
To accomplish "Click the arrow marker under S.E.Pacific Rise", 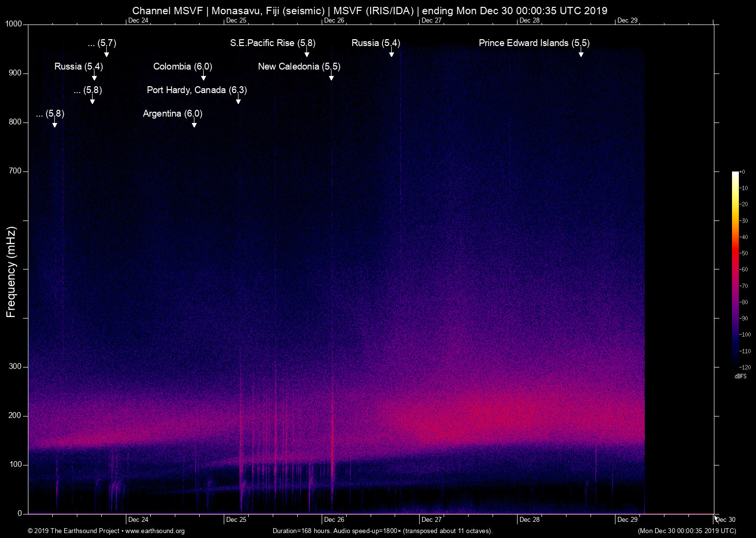I will pyautogui.click(x=307, y=52).
